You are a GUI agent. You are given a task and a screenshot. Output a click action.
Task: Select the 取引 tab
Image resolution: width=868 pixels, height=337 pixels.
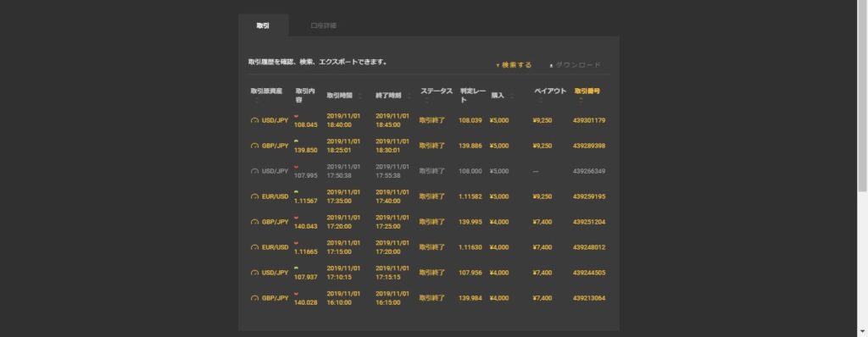[x=264, y=25]
